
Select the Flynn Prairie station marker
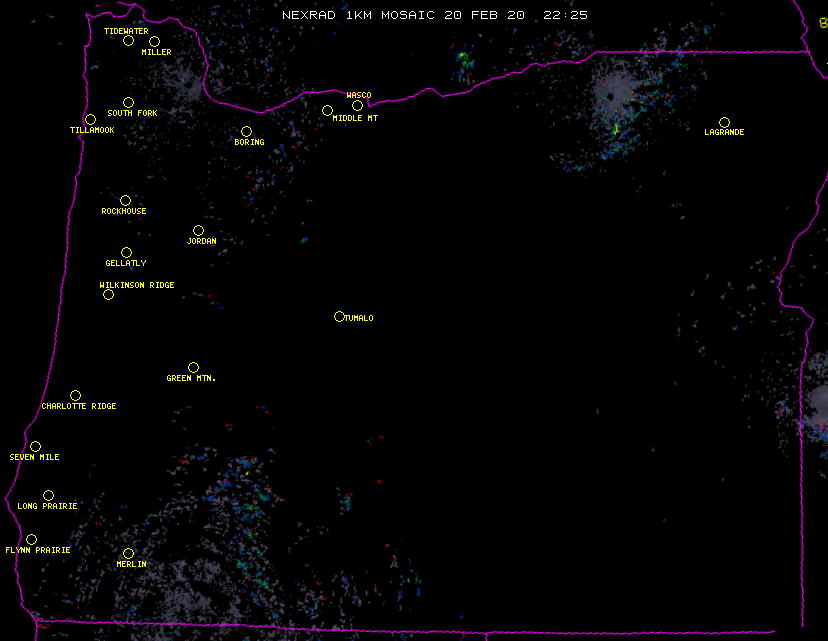pyautogui.click(x=32, y=540)
